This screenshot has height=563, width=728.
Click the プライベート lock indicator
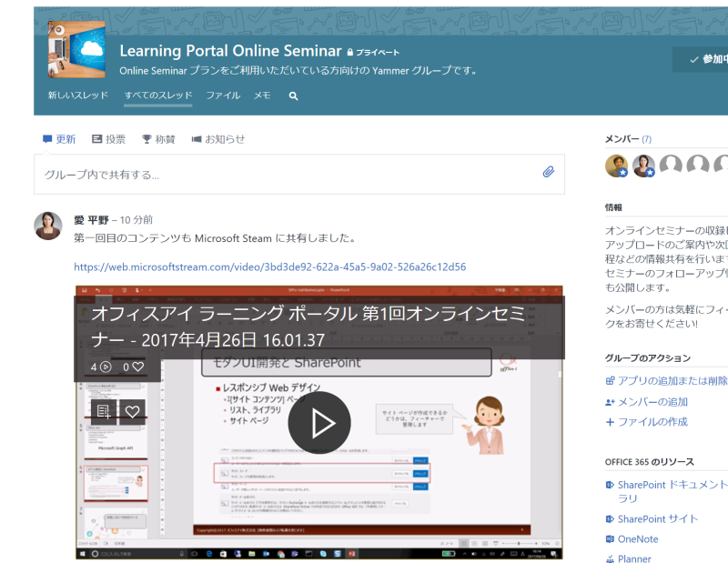373,53
